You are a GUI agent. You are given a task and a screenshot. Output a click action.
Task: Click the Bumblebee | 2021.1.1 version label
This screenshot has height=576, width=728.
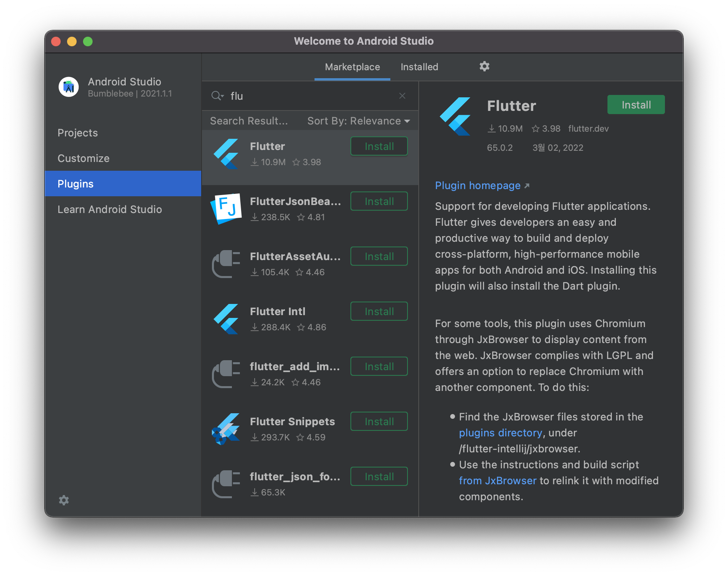[x=130, y=94]
